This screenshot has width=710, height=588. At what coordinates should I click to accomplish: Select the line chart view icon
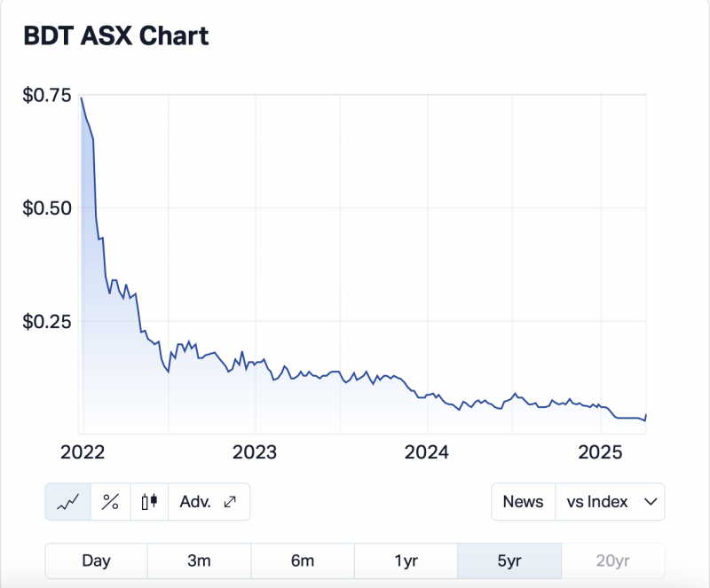68,502
